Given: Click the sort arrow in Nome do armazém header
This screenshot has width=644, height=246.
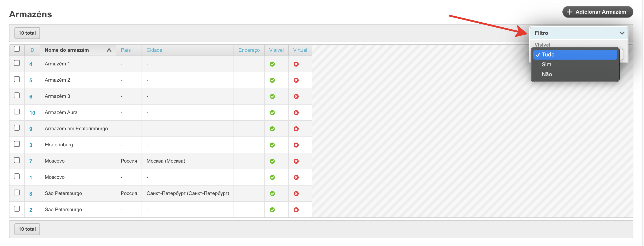Looking at the screenshot, I should (x=109, y=50).
